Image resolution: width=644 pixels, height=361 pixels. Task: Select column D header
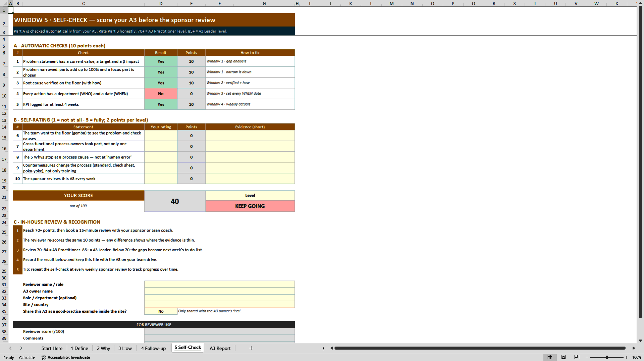click(x=161, y=3)
